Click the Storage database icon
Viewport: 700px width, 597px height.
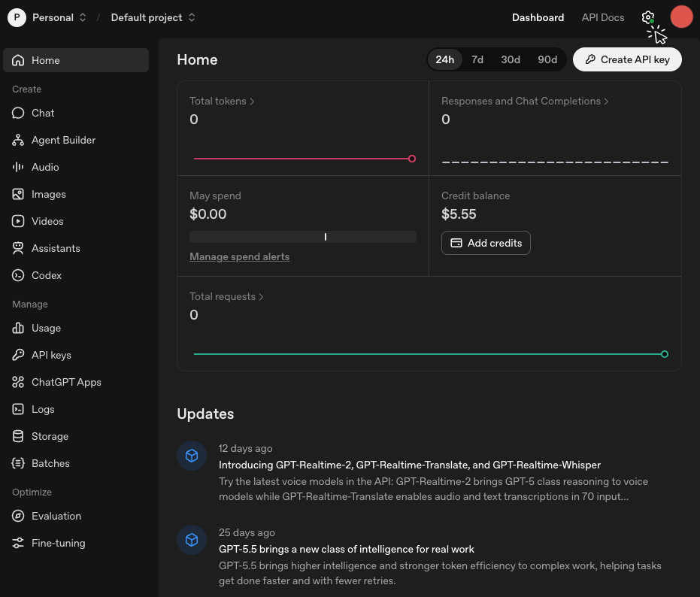18,436
